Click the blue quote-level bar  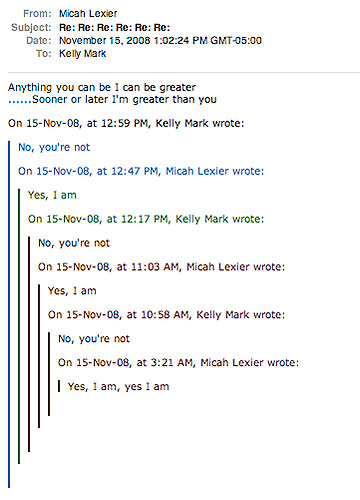click(x=9, y=314)
